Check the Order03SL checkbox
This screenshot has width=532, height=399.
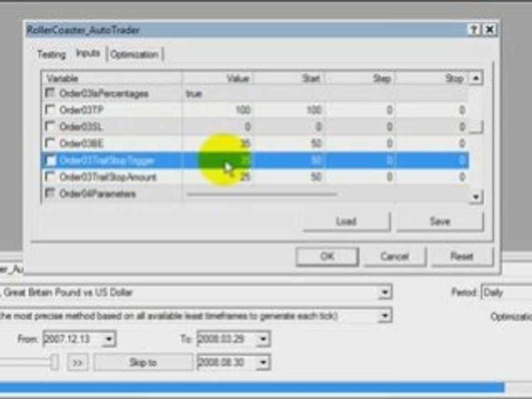[x=50, y=126]
